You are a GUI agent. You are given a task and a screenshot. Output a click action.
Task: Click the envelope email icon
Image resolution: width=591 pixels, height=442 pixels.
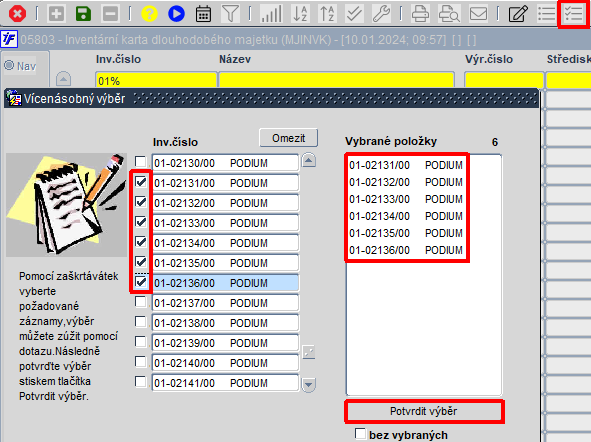(x=478, y=14)
